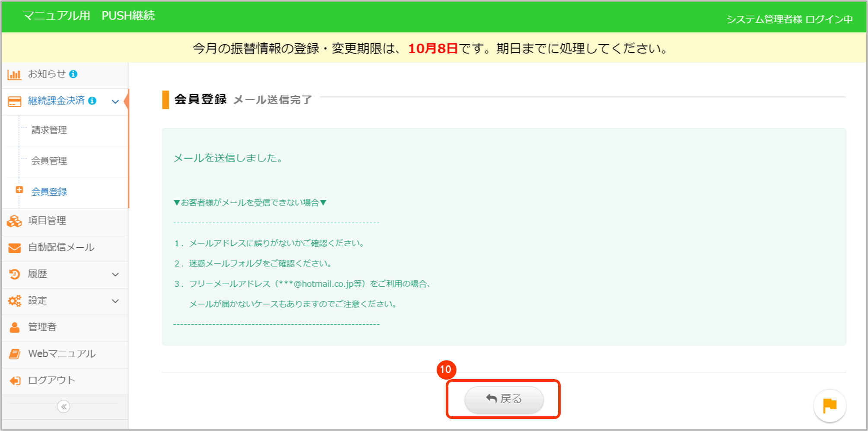The height and width of the screenshot is (431, 868).
Task: Expand the 設定 submenu chevron
Action: click(115, 301)
